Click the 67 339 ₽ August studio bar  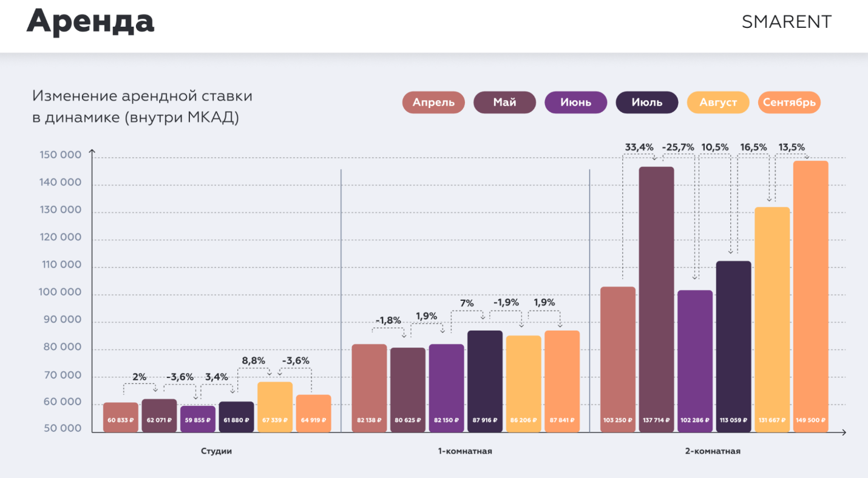275,406
